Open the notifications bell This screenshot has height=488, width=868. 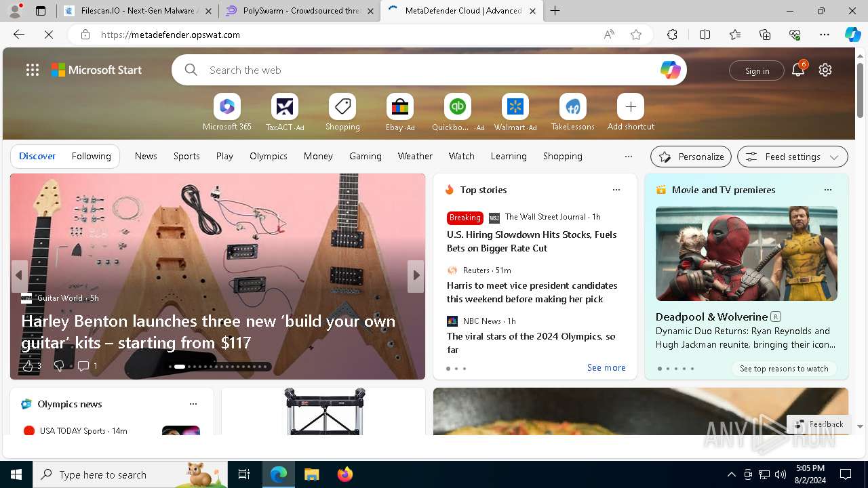[x=798, y=70]
